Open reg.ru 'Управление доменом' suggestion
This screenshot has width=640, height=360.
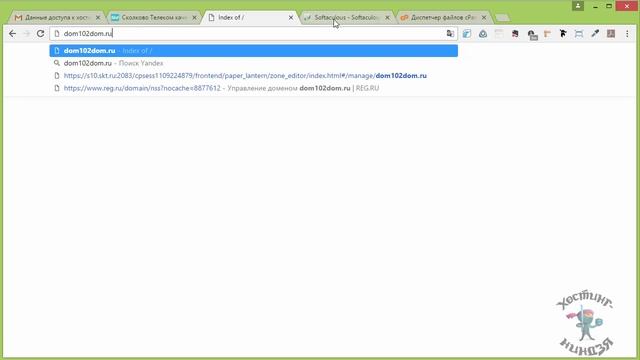pyautogui.click(x=253, y=88)
